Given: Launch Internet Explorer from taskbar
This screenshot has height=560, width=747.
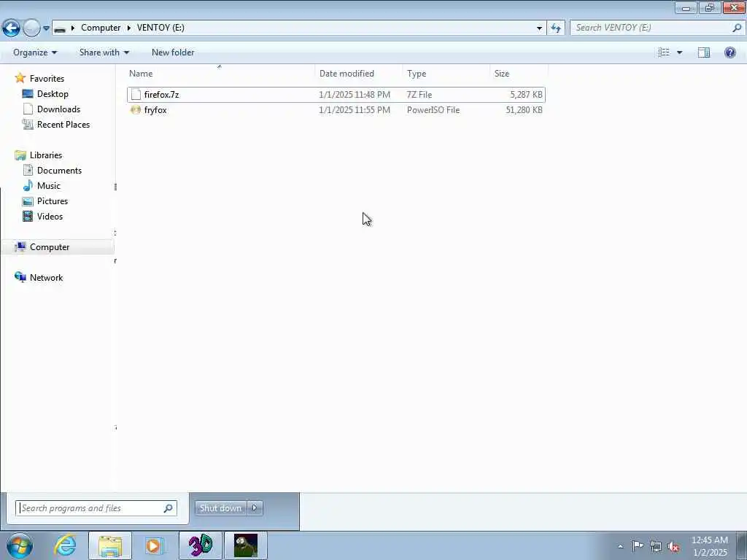Looking at the screenshot, I should tap(65, 545).
